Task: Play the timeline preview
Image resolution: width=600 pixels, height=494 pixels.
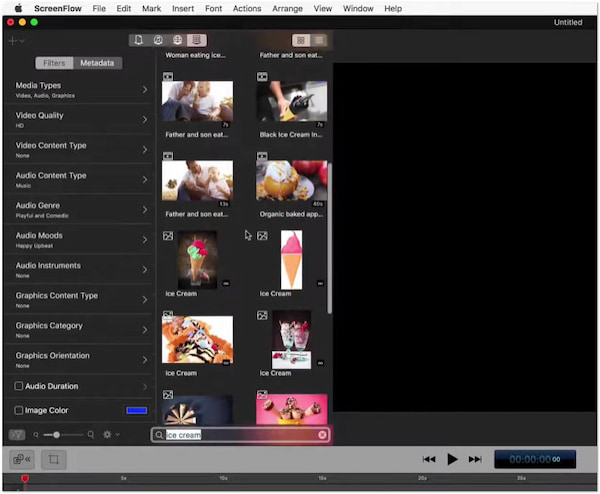Action: tap(452, 459)
